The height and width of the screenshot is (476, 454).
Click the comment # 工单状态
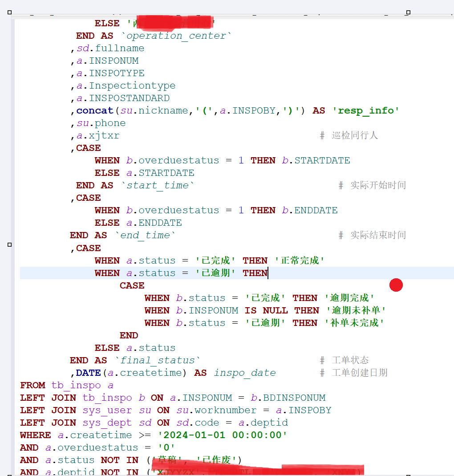point(344,360)
